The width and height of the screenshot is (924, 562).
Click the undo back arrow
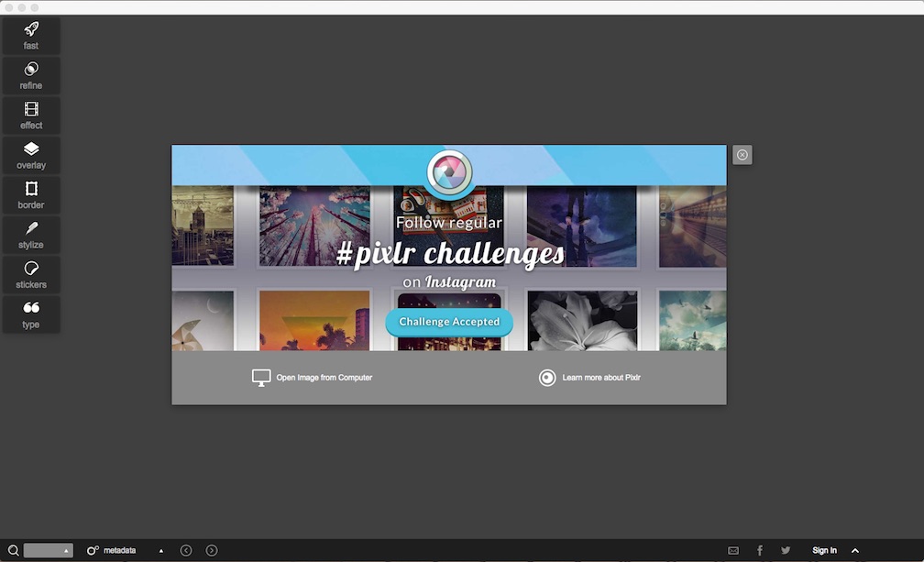point(185,550)
